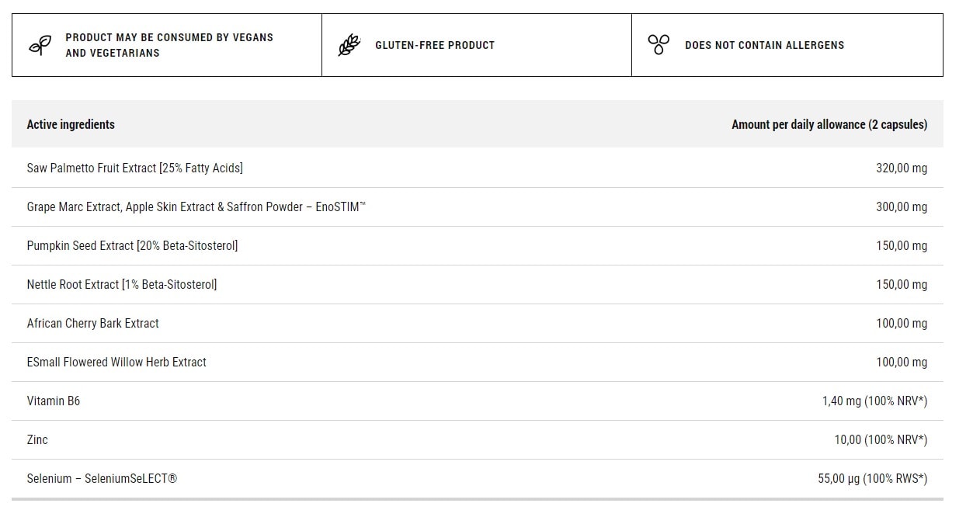Click the Nettle Root Extract ingredient
The height and width of the screenshot is (524, 980).
[122, 284]
